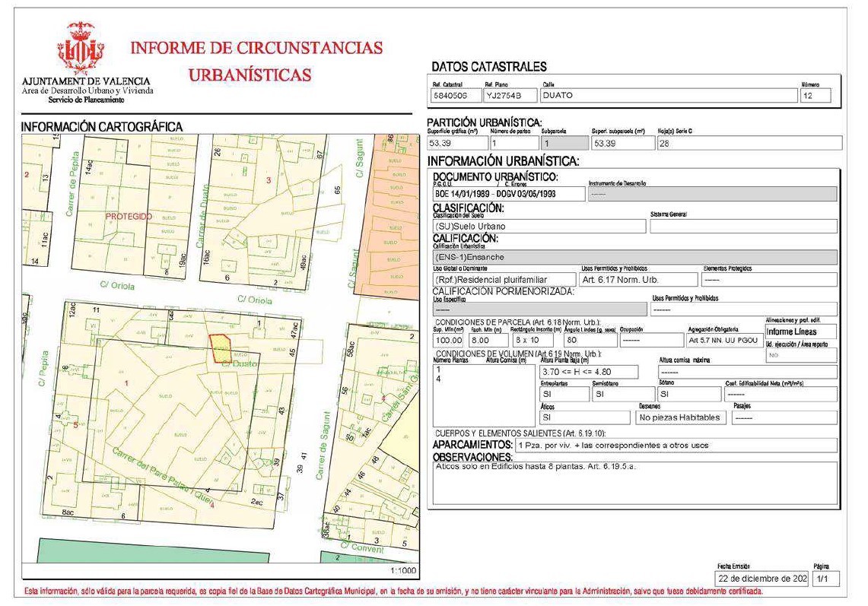This screenshot has height=606, width=868.
Task: Click the '(SU)Suelo Urbano' classification field
Action: click(x=539, y=227)
